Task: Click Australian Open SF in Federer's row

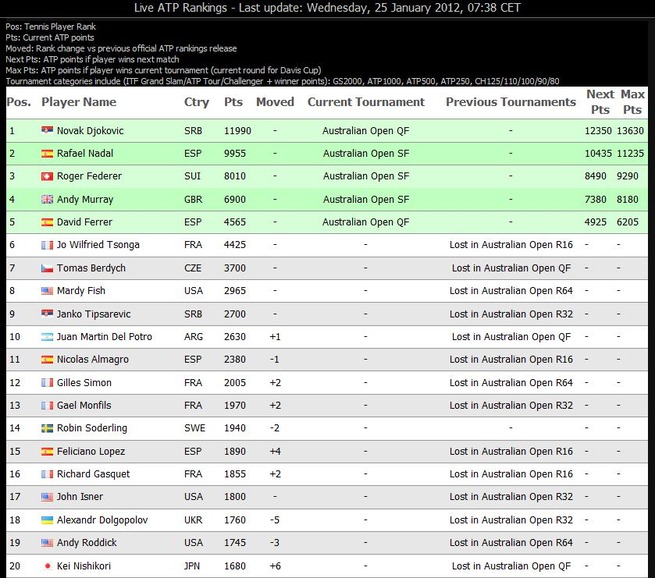Action: point(366,176)
